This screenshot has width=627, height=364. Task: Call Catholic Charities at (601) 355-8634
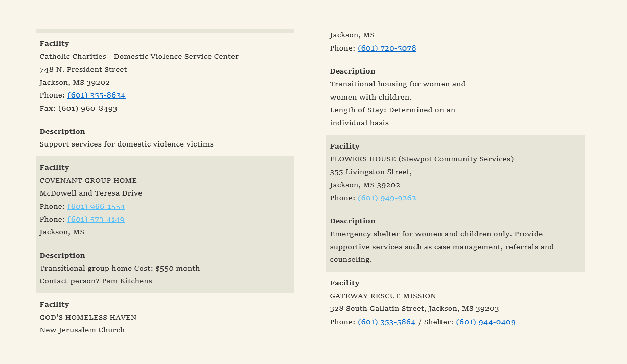click(x=96, y=95)
